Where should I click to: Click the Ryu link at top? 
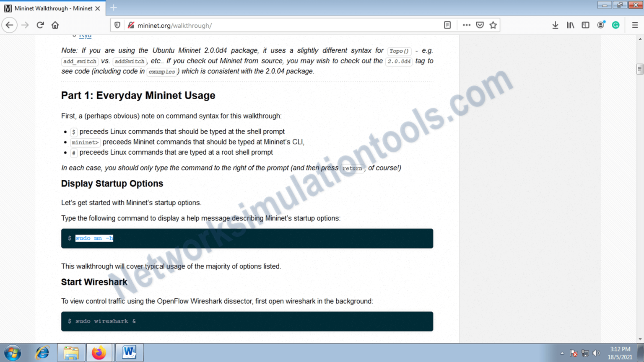[85, 36]
